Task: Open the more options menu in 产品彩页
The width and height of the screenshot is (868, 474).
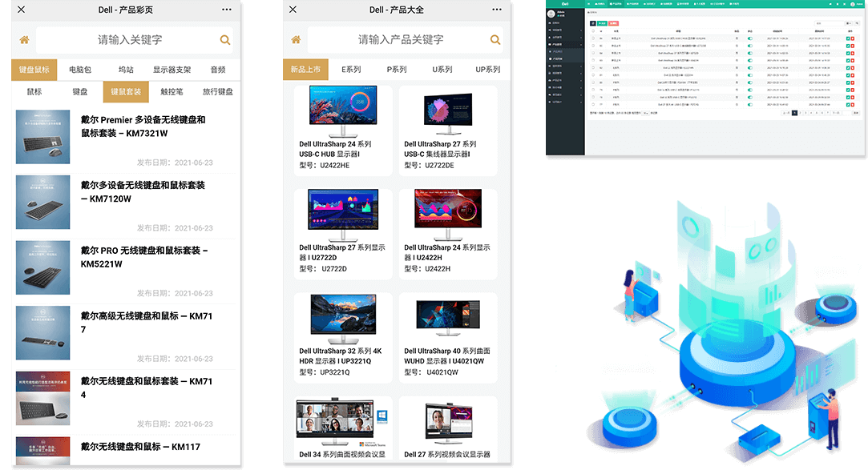Action: tap(227, 10)
